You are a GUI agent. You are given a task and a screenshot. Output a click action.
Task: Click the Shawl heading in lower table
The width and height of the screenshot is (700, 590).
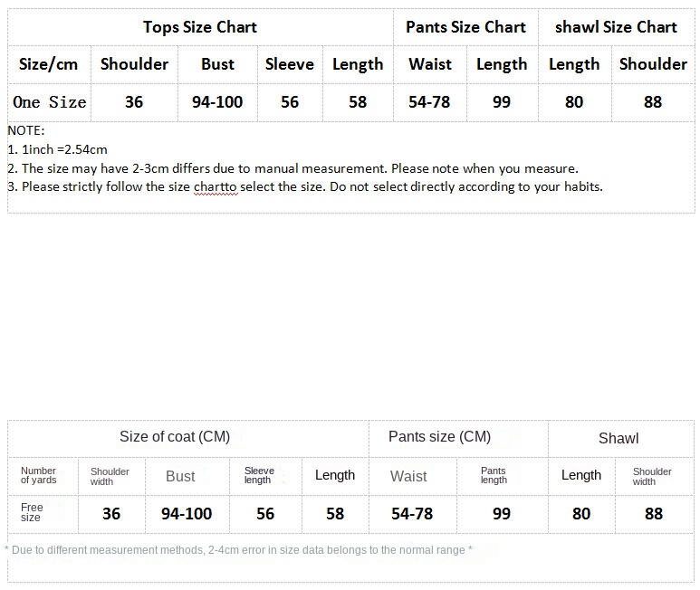(x=618, y=438)
